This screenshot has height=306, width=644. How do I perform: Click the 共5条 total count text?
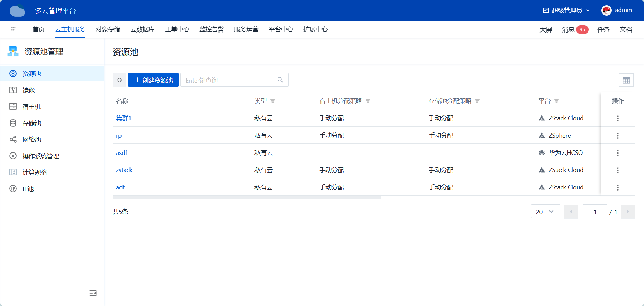(120, 212)
